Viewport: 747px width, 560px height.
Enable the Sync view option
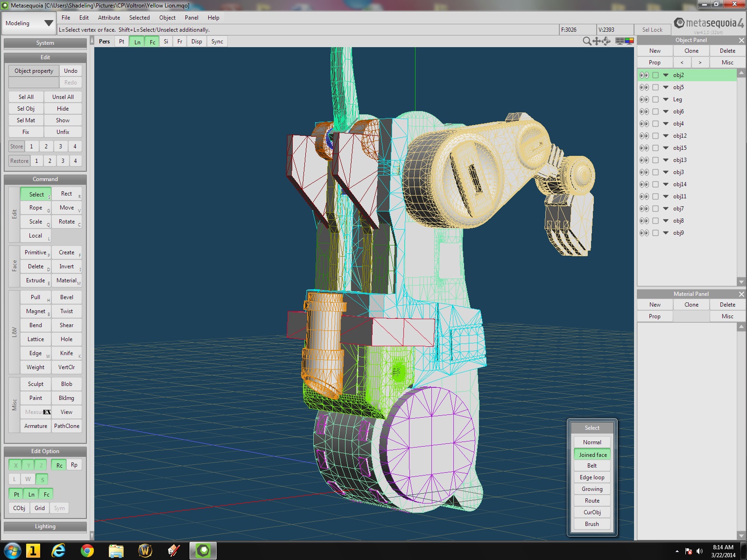point(217,42)
